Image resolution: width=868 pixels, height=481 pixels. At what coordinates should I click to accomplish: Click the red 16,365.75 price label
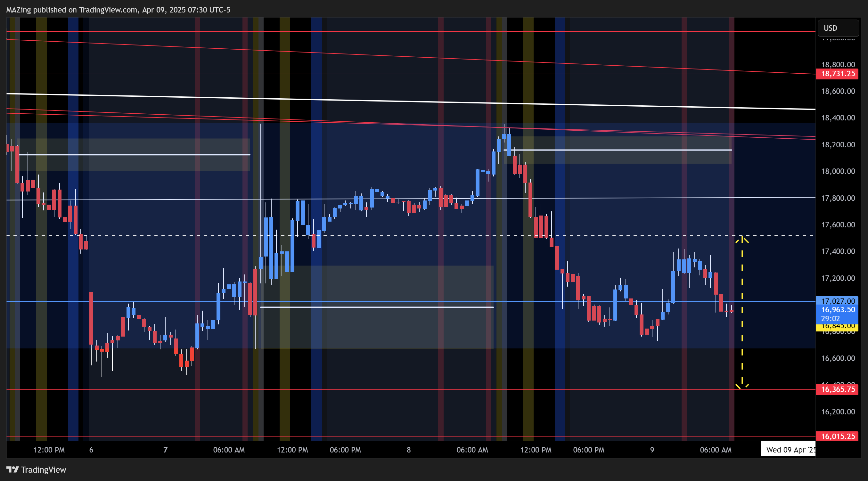(x=837, y=390)
